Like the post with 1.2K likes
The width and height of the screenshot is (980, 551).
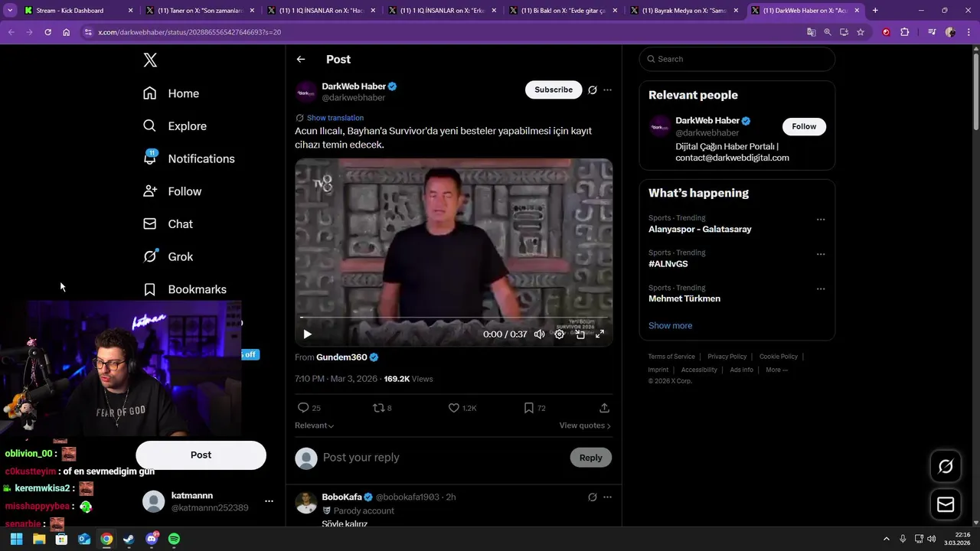coord(462,408)
